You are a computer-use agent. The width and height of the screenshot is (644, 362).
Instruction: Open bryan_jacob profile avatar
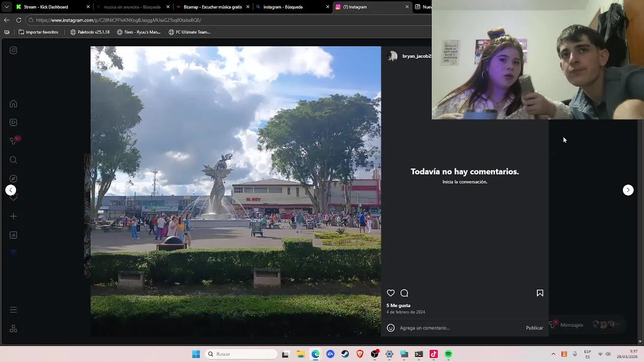392,56
